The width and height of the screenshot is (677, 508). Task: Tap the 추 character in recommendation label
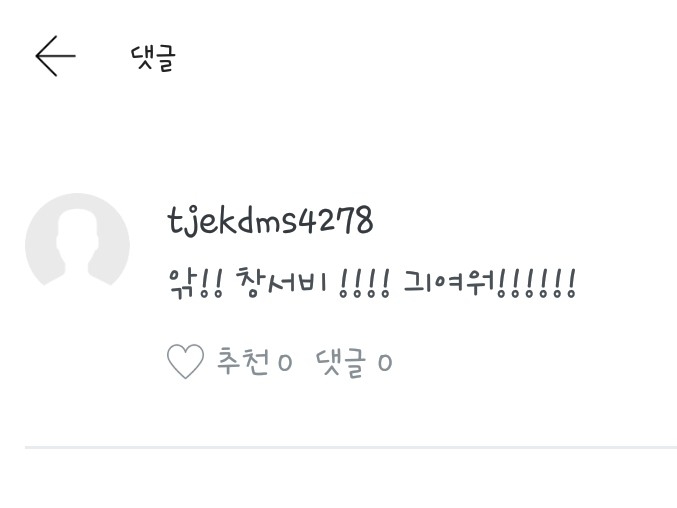tap(228, 361)
